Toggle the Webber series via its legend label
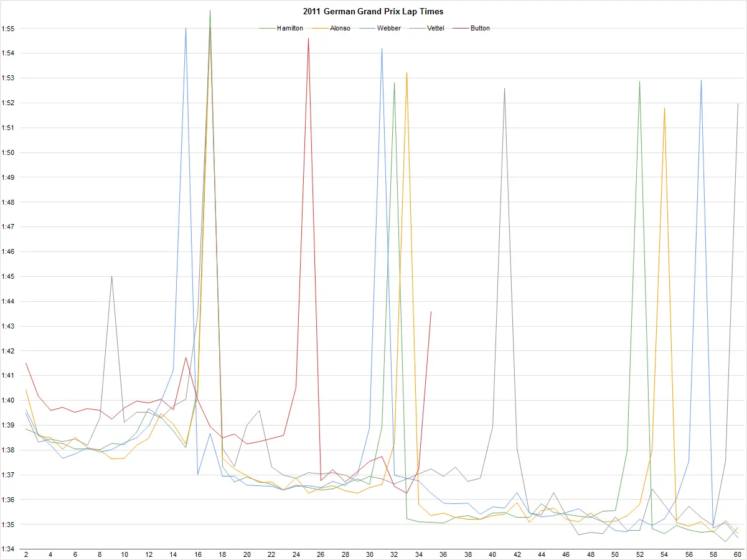This screenshot has height=560, width=747. pos(390,28)
